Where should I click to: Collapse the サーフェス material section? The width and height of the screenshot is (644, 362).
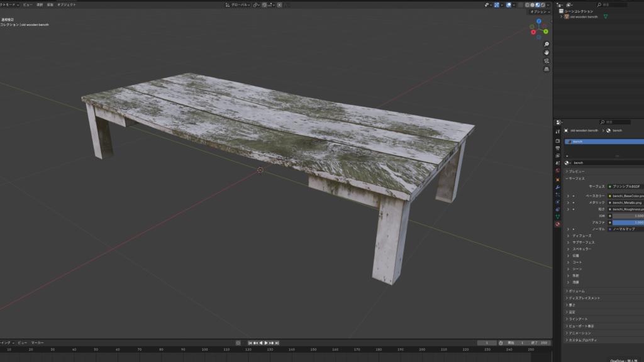point(575,177)
